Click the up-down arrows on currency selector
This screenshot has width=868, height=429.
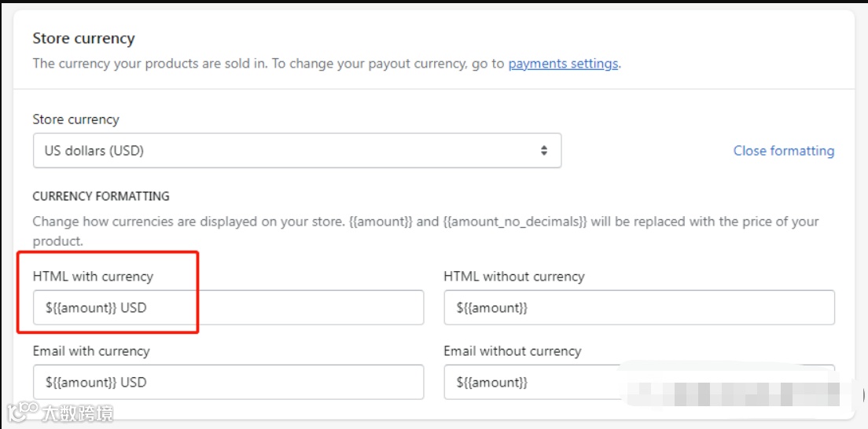tap(543, 150)
